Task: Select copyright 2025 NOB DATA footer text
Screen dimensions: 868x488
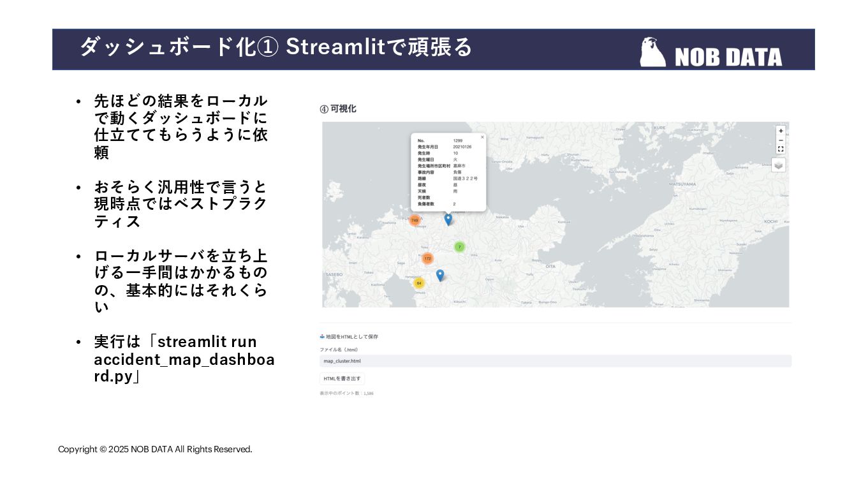Action: 155,449
